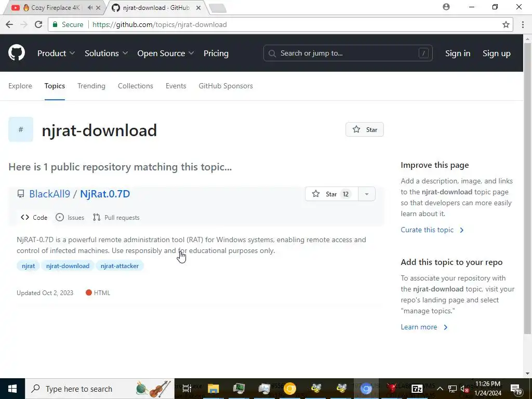Expand the Open Source dropdown menu
The image size is (532, 399).
tap(166, 54)
